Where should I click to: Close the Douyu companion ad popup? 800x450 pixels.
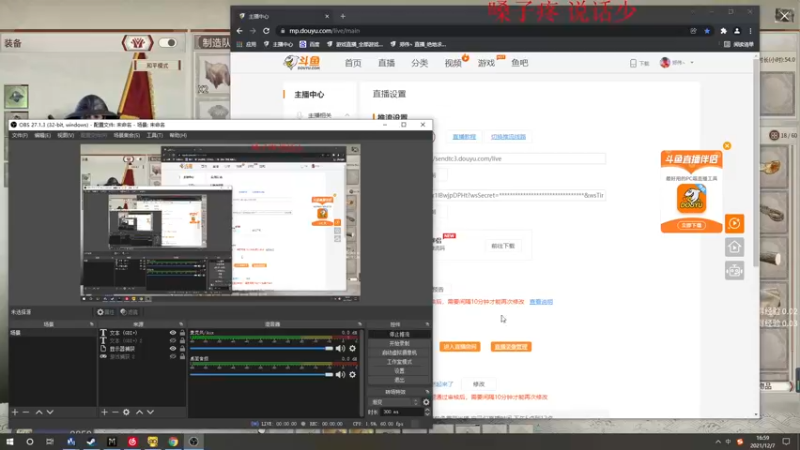tap(727, 146)
